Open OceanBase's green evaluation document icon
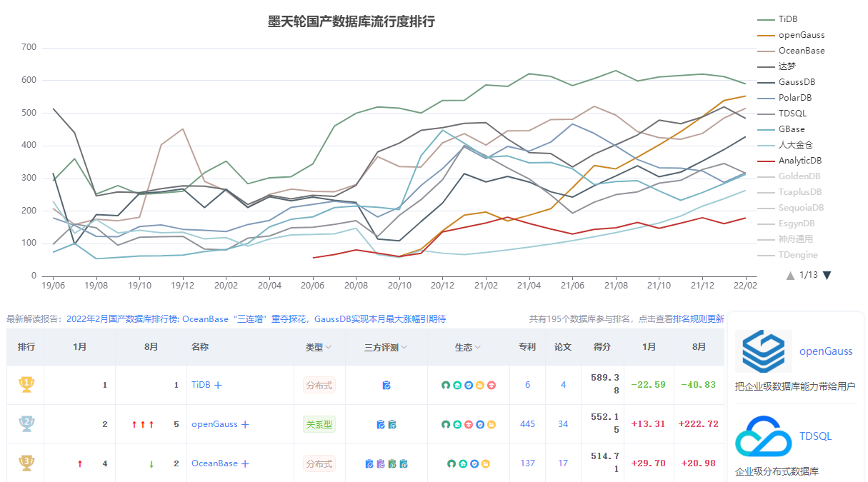This screenshot has height=482, width=868. 392,463
